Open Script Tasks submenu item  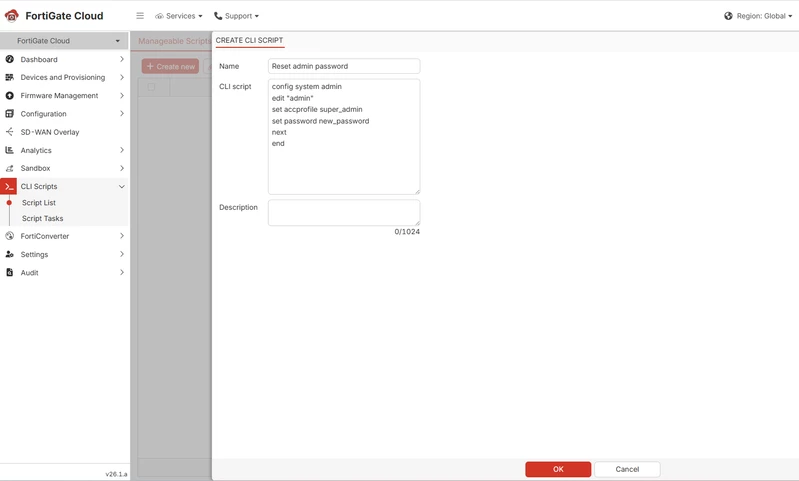click(x=42, y=219)
